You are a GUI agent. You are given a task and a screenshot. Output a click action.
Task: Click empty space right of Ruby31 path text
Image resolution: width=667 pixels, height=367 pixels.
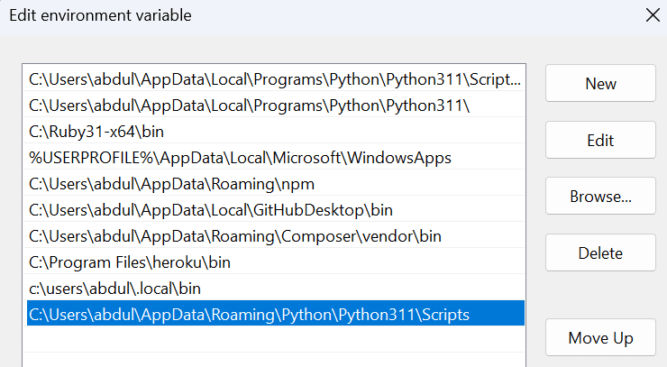click(x=344, y=131)
